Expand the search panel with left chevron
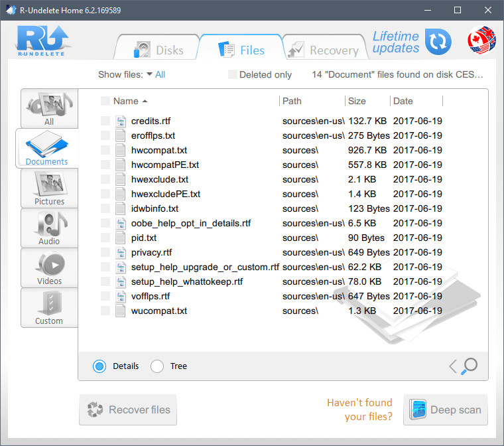 coord(453,366)
